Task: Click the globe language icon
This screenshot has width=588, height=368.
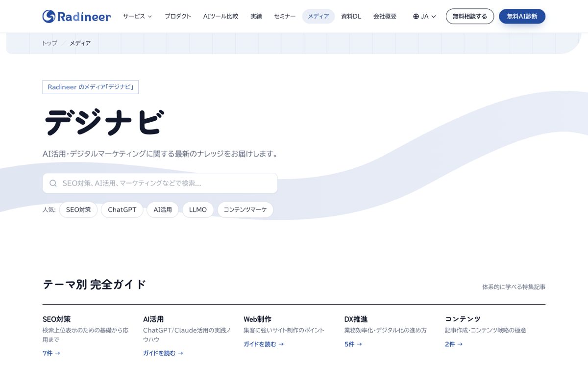Action: 416,16
